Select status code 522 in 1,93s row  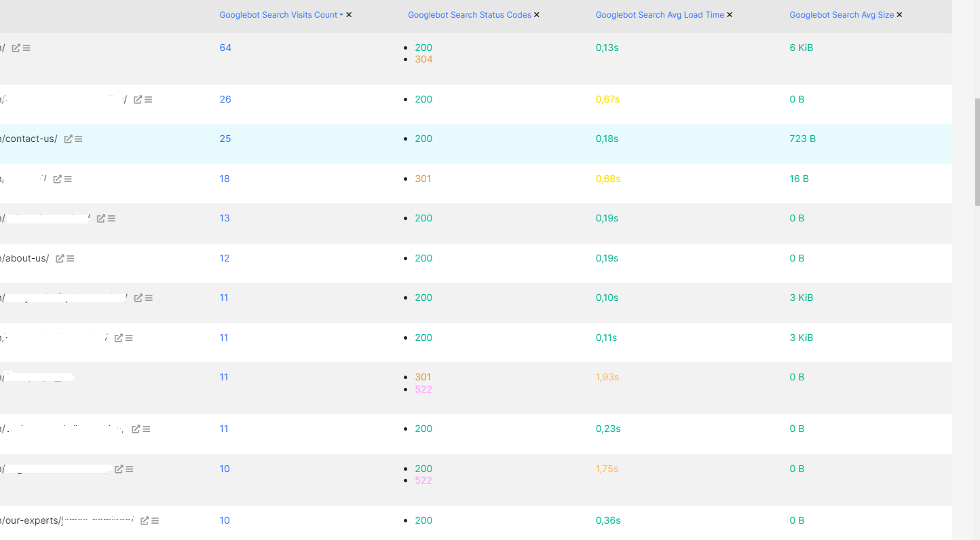[x=423, y=390]
